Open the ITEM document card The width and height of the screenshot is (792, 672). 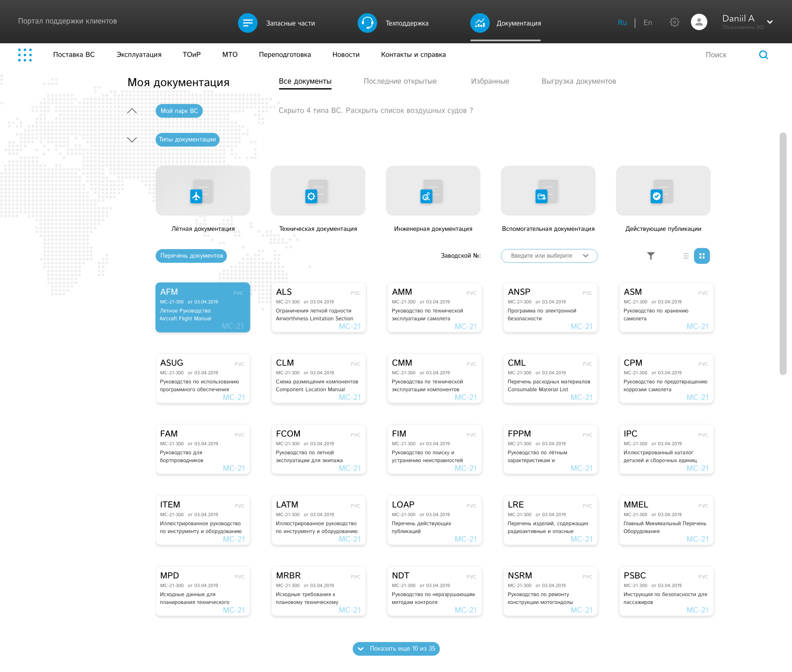click(203, 520)
